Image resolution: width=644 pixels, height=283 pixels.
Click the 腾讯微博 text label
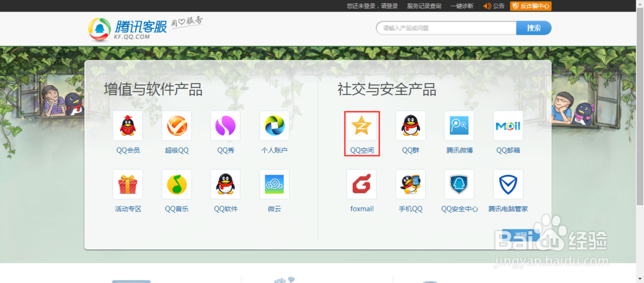coord(460,151)
